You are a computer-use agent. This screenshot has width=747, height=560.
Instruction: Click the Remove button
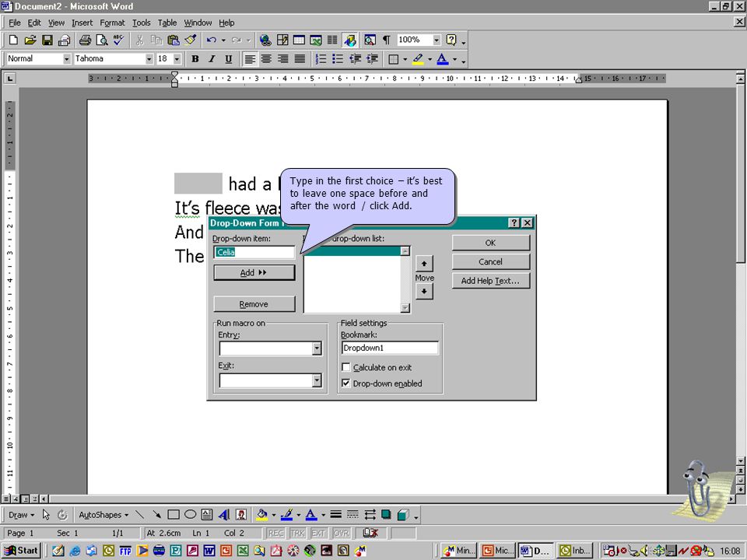[x=254, y=304]
